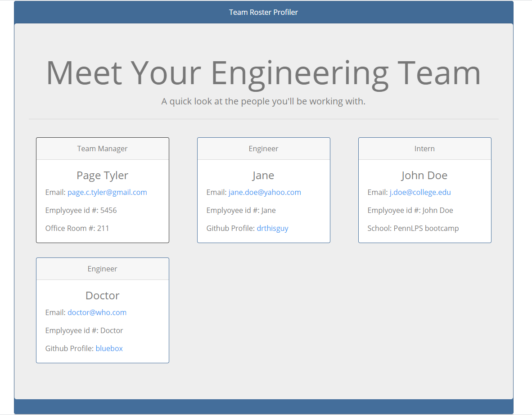Open email link jane.doe@yahoo.com
Viewport: 532px width, 415px height.
pos(265,192)
